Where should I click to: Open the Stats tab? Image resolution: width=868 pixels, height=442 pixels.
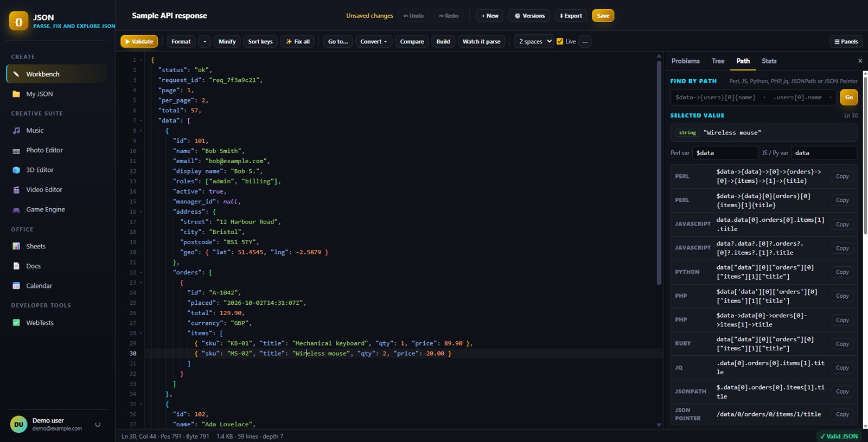point(769,61)
